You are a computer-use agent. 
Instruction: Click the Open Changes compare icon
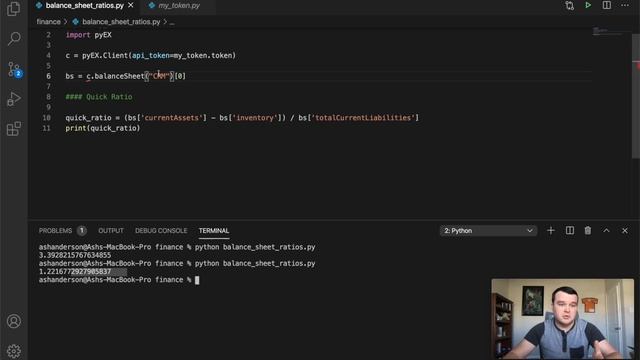pyautogui.click(x=569, y=5)
